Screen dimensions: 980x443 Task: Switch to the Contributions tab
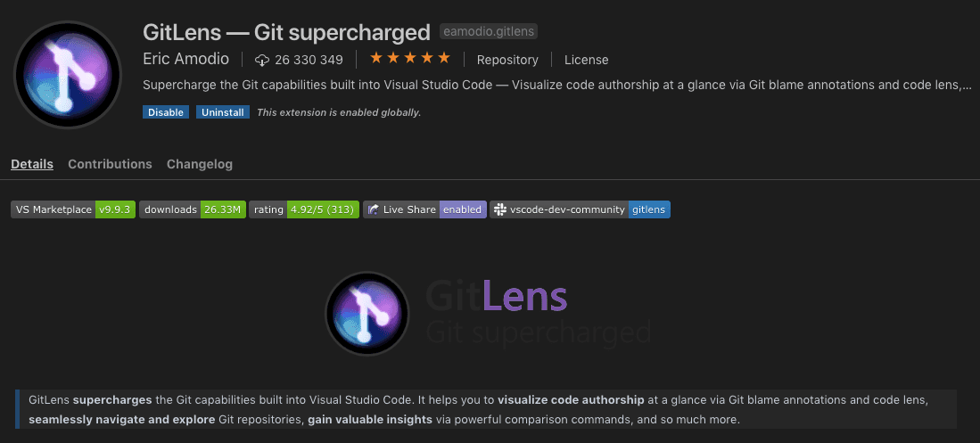pyautogui.click(x=110, y=164)
